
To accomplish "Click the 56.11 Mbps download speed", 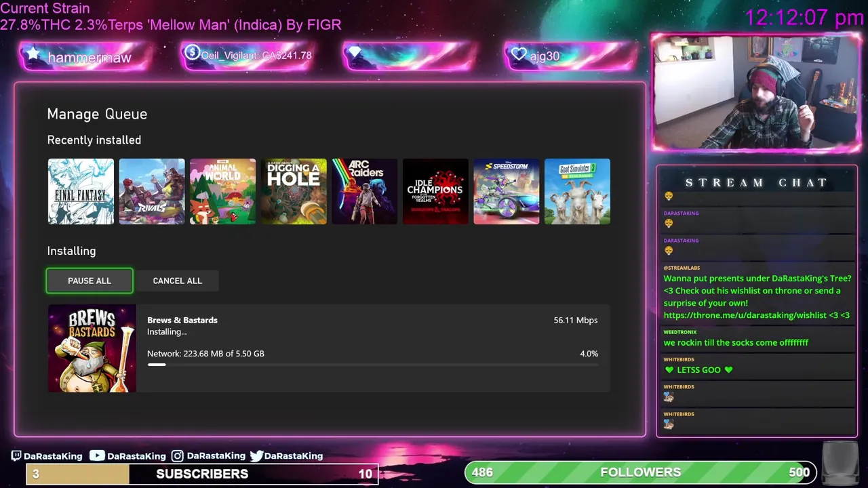I will point(576,320).
